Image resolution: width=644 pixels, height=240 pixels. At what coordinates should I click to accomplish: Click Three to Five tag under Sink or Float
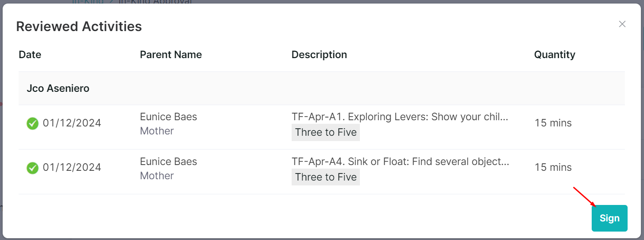(x=326, y=177)
